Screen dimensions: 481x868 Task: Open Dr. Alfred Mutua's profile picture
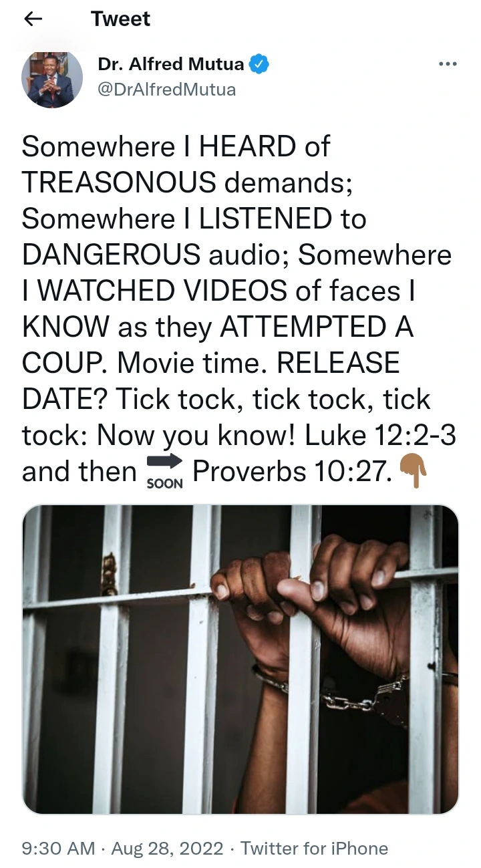pos(52,78)
